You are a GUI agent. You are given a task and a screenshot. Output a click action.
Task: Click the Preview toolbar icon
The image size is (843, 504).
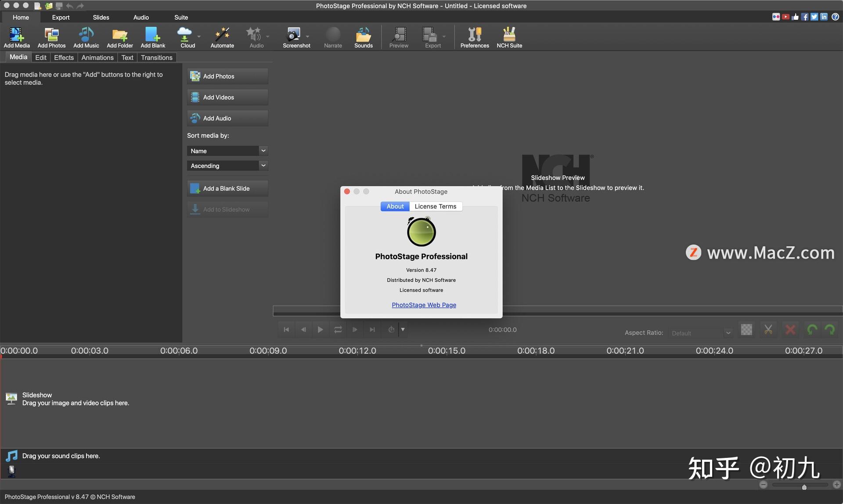pos(399,37)
